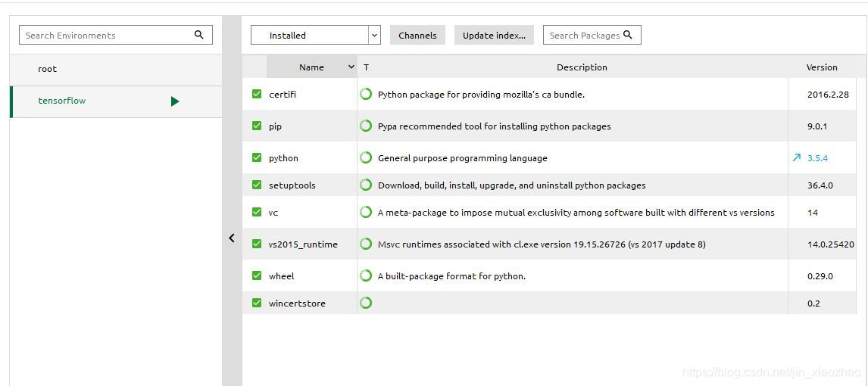Click the package name vc

[273, 213]
